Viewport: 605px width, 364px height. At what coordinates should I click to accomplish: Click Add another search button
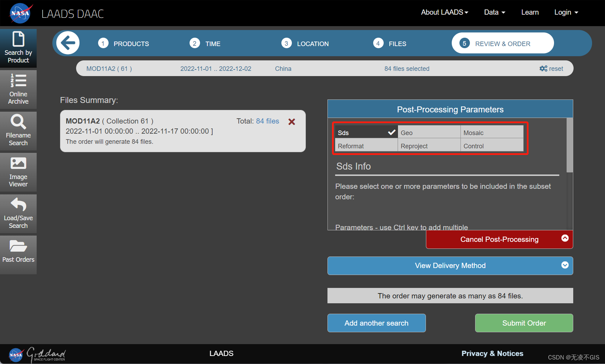376,323
